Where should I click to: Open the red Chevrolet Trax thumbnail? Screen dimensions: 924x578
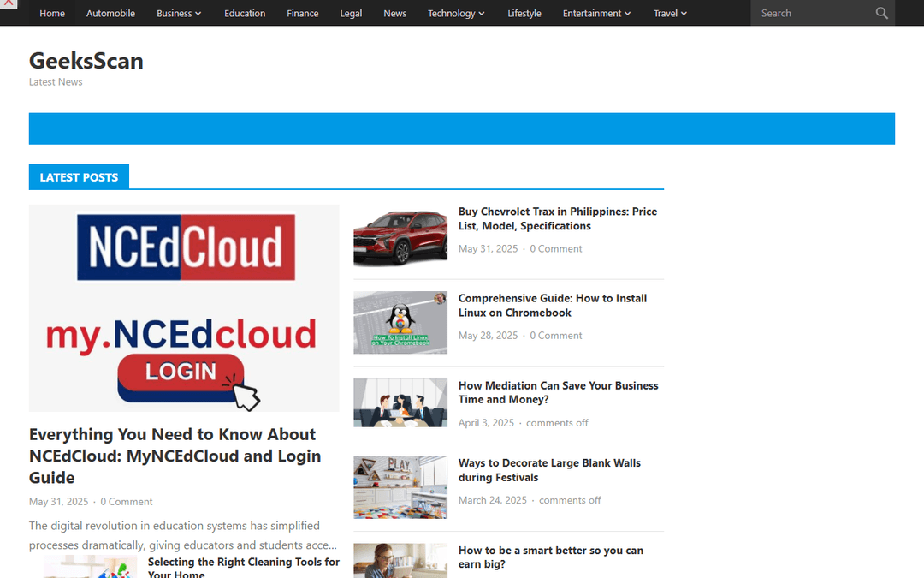[x=400, y=237]
